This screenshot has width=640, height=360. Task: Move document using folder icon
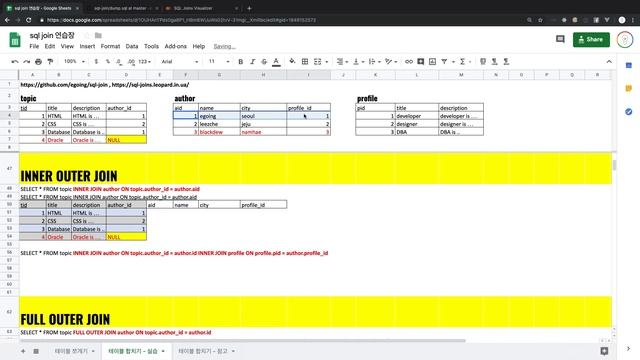98,36
